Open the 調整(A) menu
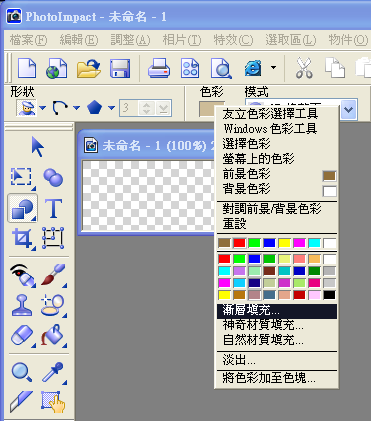 [x=130, y=40]
